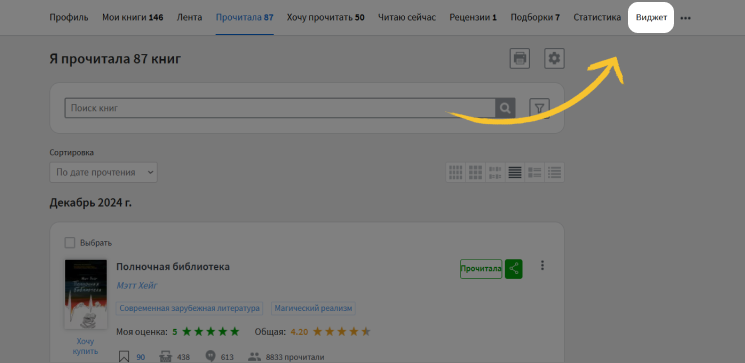Click the Магический реализм genre tag
This screenshot has width=745, height=363.
click(313, 308)
